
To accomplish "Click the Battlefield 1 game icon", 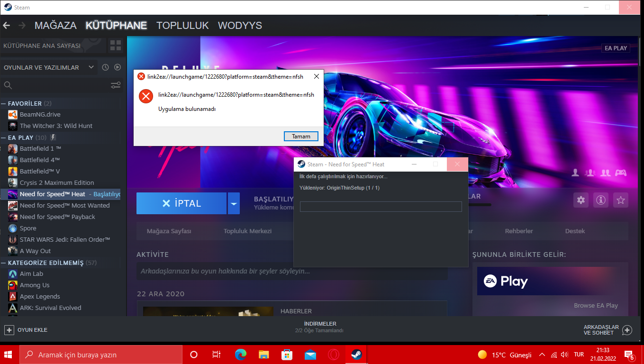I will pyautogui.click(x=13, y=148).
